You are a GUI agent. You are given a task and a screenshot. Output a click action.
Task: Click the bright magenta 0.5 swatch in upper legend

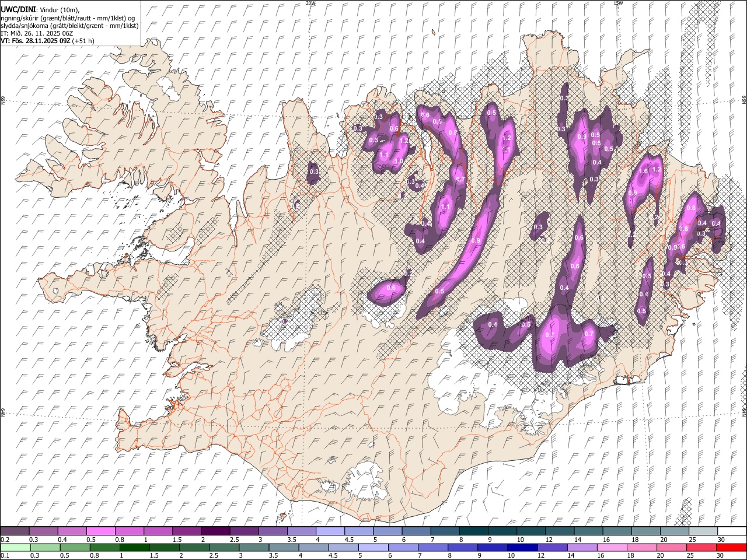[x=100, y=531]
